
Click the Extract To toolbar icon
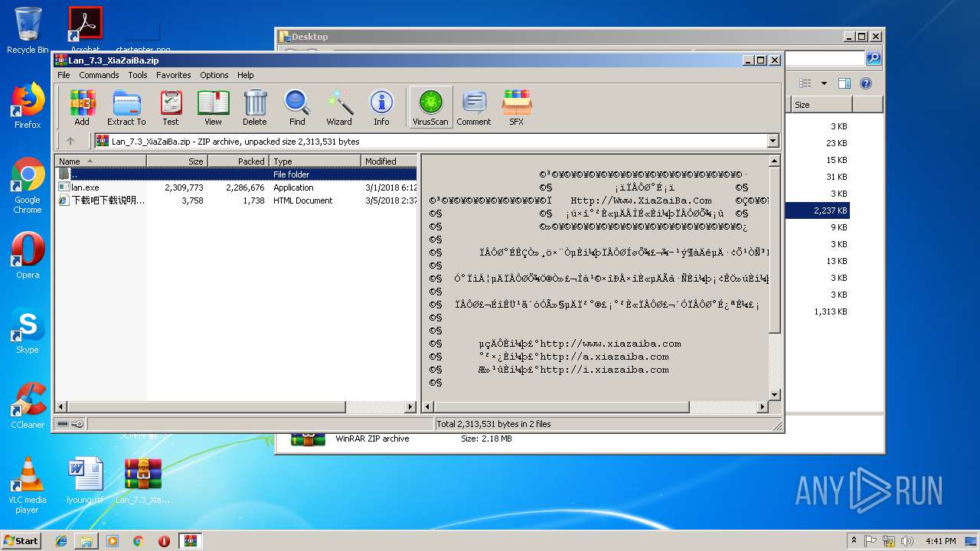click(126, 107)
